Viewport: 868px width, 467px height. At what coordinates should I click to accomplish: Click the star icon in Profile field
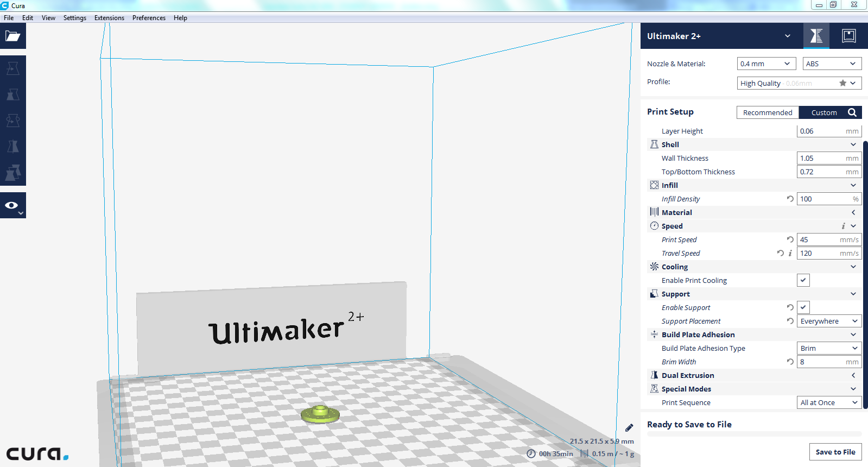point(842,83)
